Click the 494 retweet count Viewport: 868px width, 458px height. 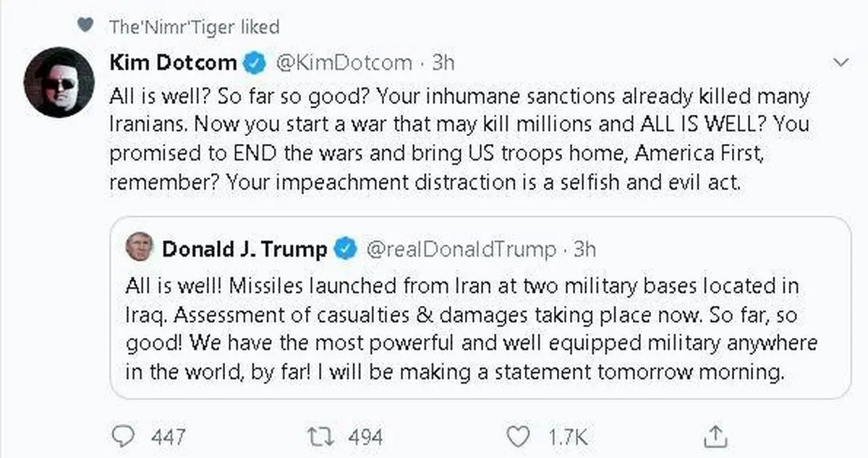click(365, 437)
